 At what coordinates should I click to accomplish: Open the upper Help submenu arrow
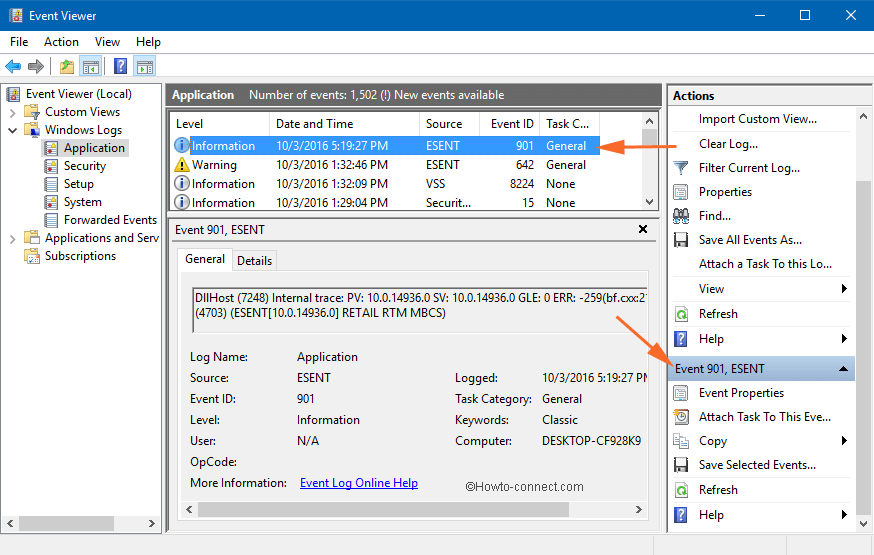pos(844,338)
